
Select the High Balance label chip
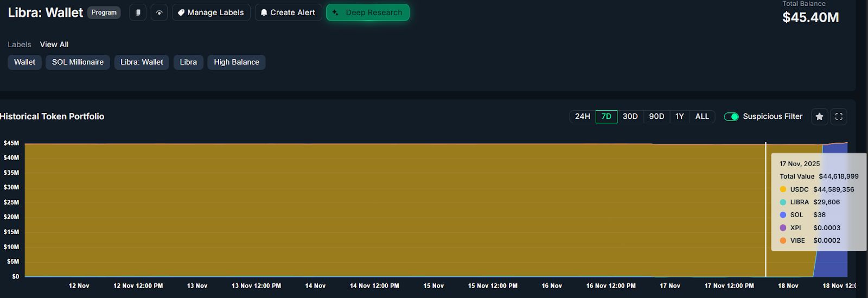click(x=236, y=62)
